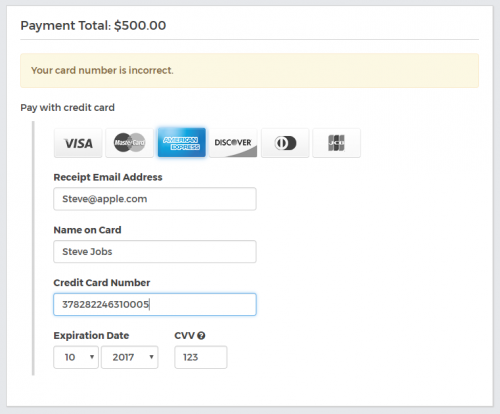This screenshot has width=500, height=414.
Task: Click the Credit Card Number field
Action: coord(155,304)
